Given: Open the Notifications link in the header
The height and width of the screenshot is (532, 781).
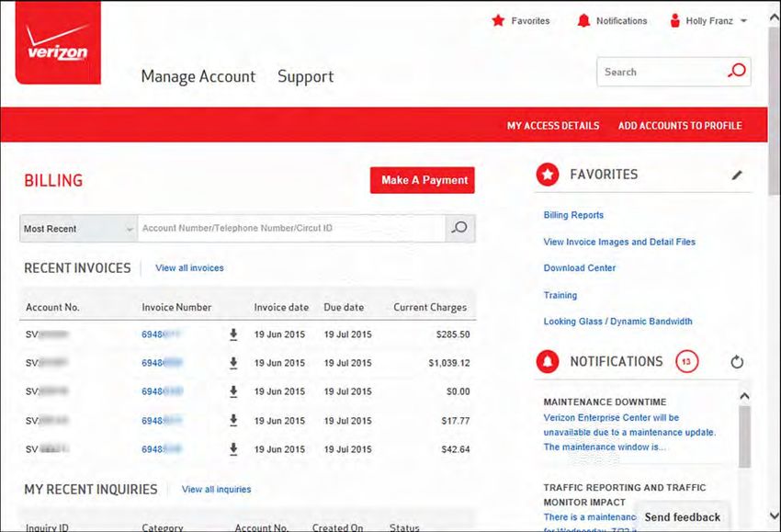Looking at the screenshot, I should click(622, 21).
